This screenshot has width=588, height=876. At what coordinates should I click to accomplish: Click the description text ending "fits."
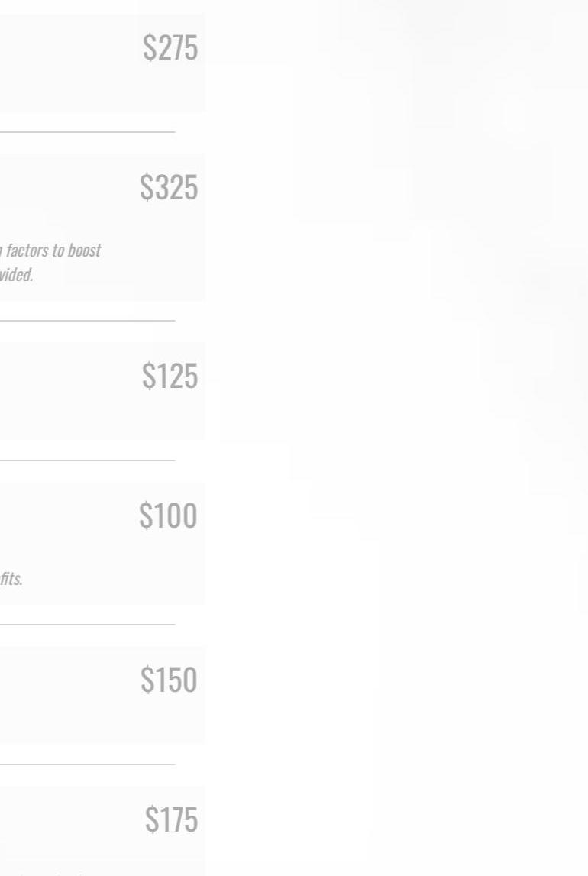(x=11, y=579)
